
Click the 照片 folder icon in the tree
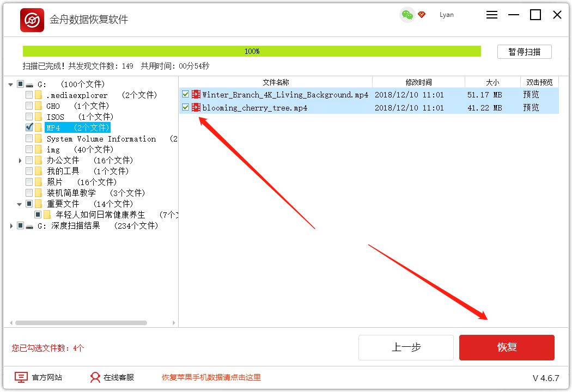tap(39, 181)
